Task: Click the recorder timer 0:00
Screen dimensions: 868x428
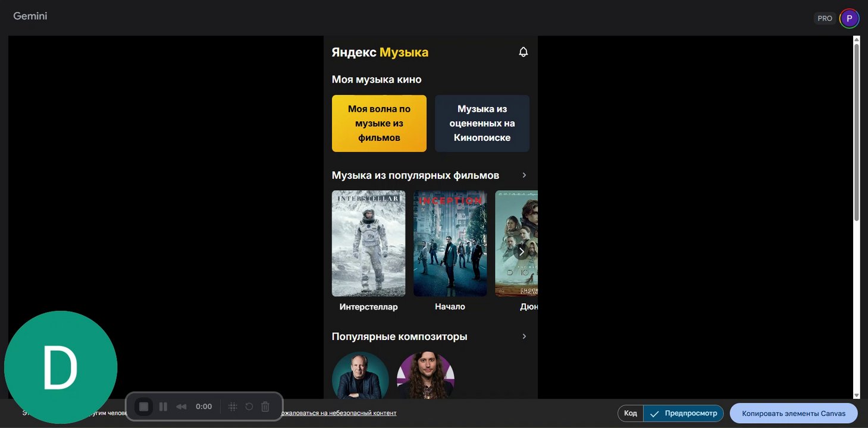Action: pos(203,407)
